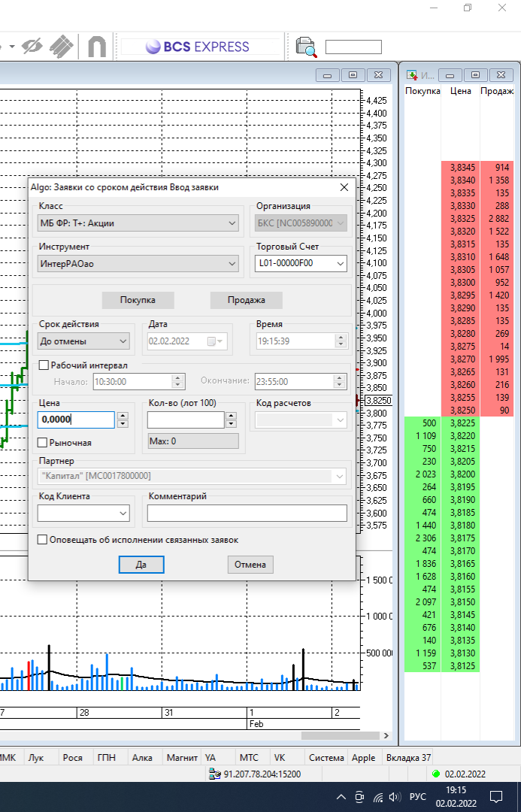Check Оповещать об исполнении связанных заявок
Screen dimensions: 521x812
pos(43,540)
